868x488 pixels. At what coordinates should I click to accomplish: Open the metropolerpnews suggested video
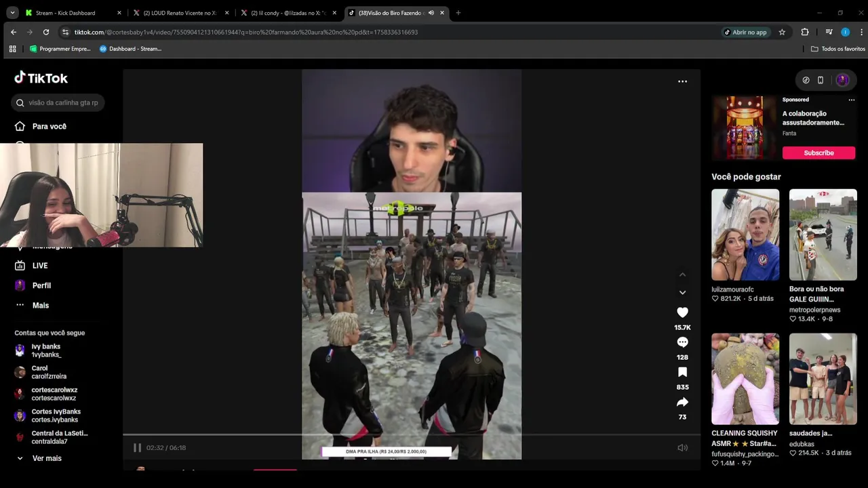823,235
